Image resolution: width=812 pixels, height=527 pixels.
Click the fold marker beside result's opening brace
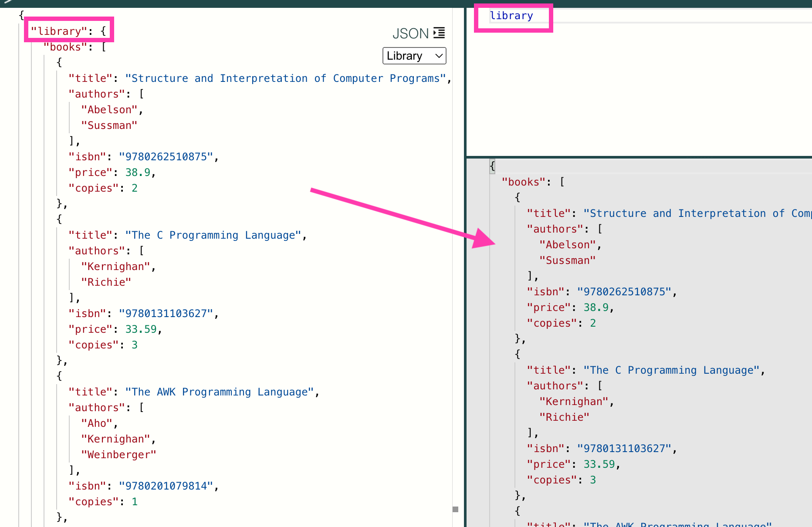[492, 166]
